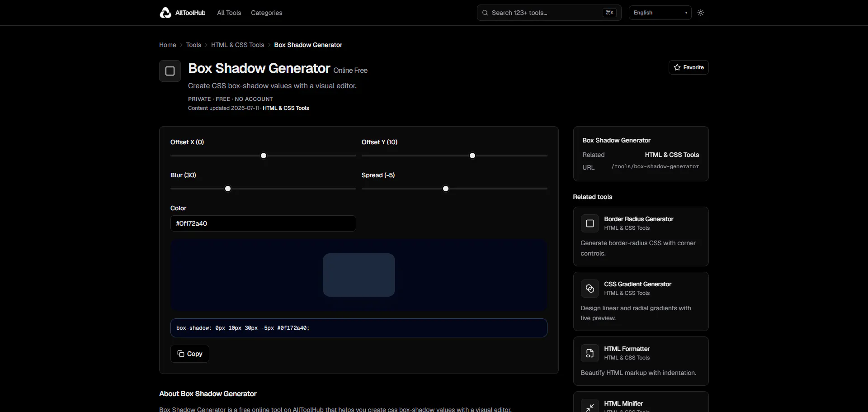Open Border Radius Generator title link

point(639,219)
